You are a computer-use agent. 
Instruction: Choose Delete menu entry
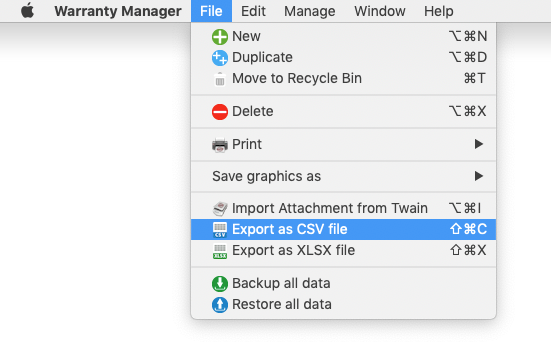pos(343,111)
